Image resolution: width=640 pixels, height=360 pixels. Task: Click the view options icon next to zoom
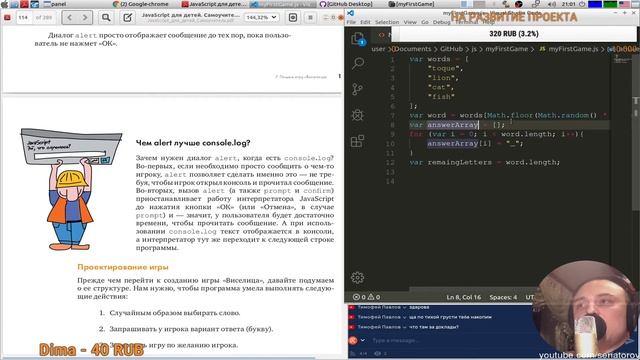[293, 18]
